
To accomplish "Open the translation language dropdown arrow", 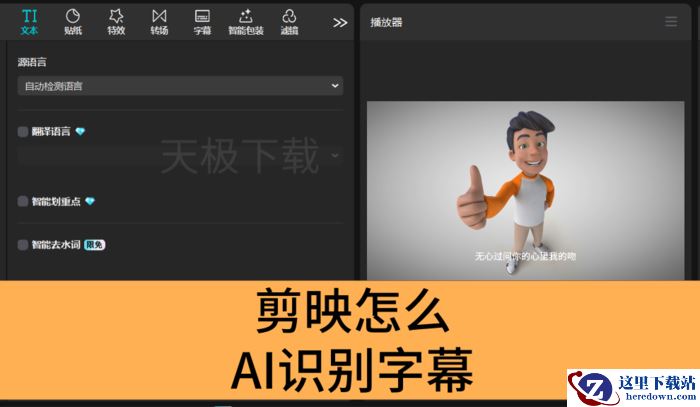I will pyautogui.click(x=335, y=155).
